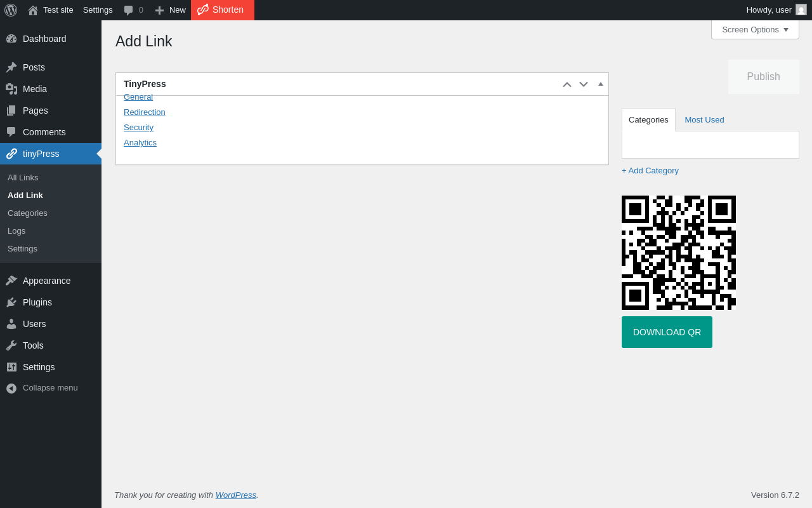Click the Tools wrench icon

[x=11, y=345]
